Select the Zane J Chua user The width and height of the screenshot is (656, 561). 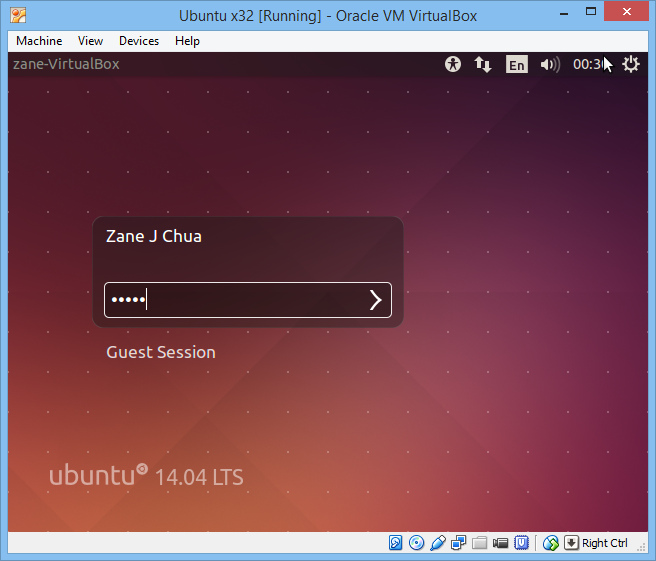coord(154,236)
